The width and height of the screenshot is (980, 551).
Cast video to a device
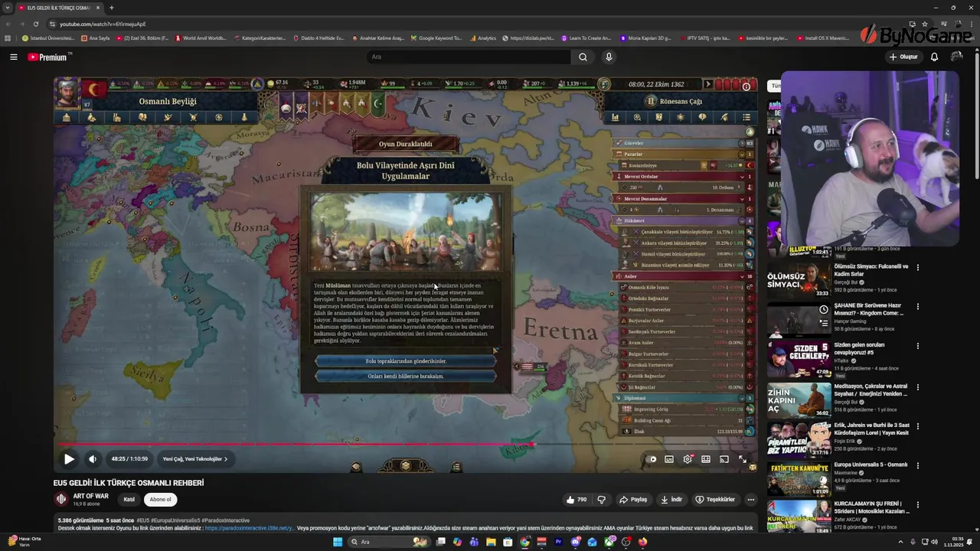point(724,459)
